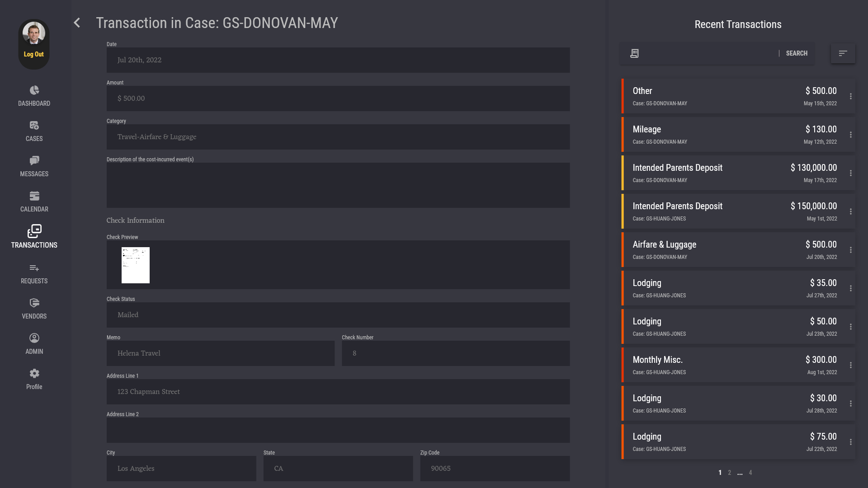Open the Profile gear icon
This screenshot has width=868, height=488.
click(34, 374)
